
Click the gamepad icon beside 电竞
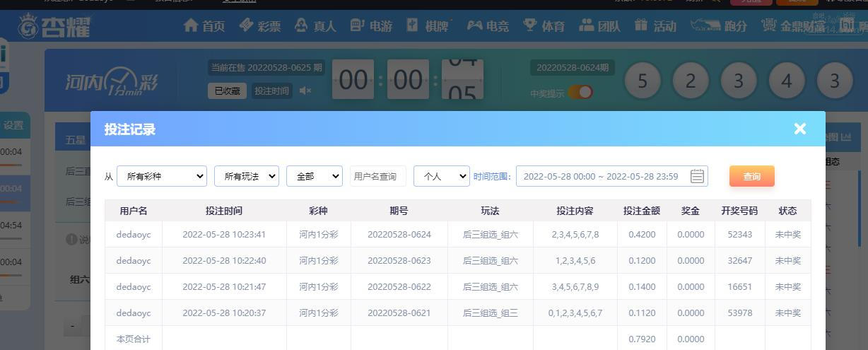pyautogui.click(x=475, y=25)
